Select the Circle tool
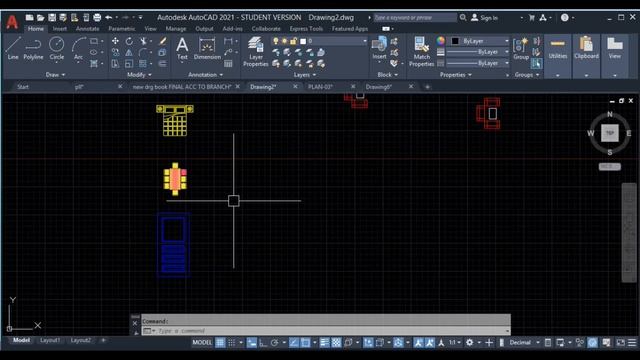Image resolution: width=640 pixels, height=360 pixels. [x=56, y=48]
